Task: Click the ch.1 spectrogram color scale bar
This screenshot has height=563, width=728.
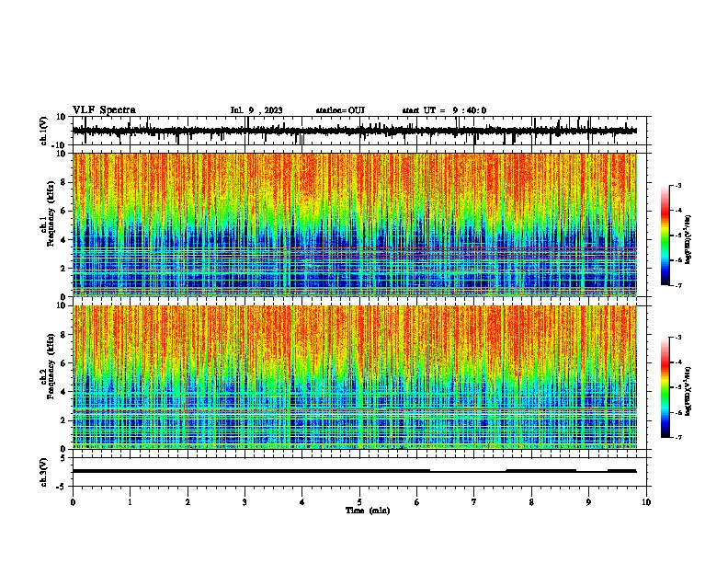Action: 665,236
